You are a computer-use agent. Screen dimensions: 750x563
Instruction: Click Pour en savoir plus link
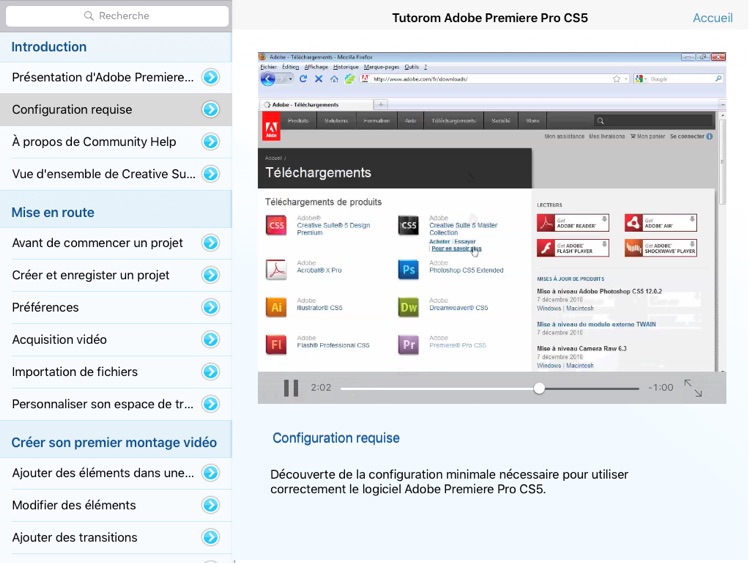(x=456, y=249)
